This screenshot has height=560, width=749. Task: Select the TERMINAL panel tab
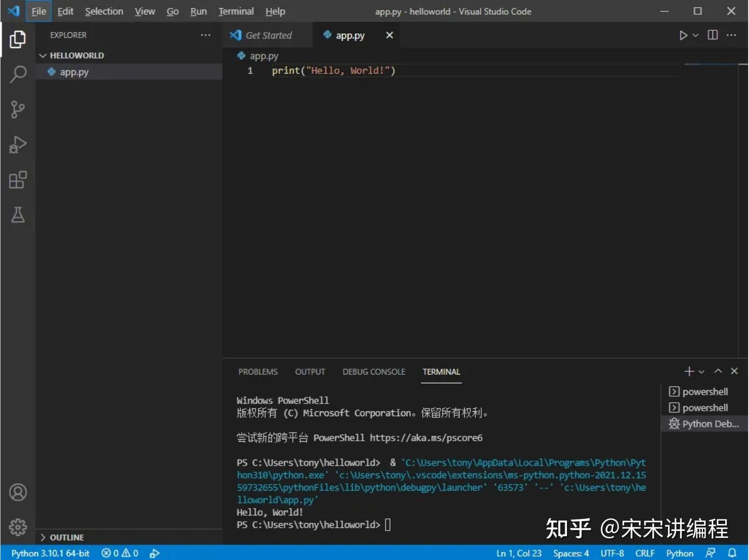tap(441, 372)
